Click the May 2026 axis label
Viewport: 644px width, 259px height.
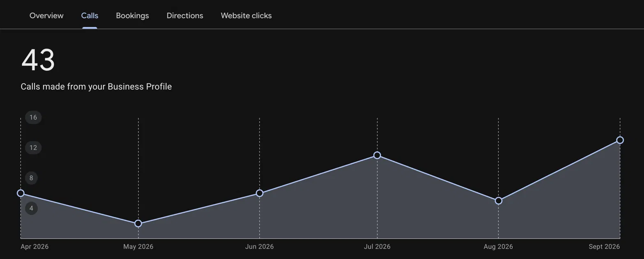(x=138, y=247)
